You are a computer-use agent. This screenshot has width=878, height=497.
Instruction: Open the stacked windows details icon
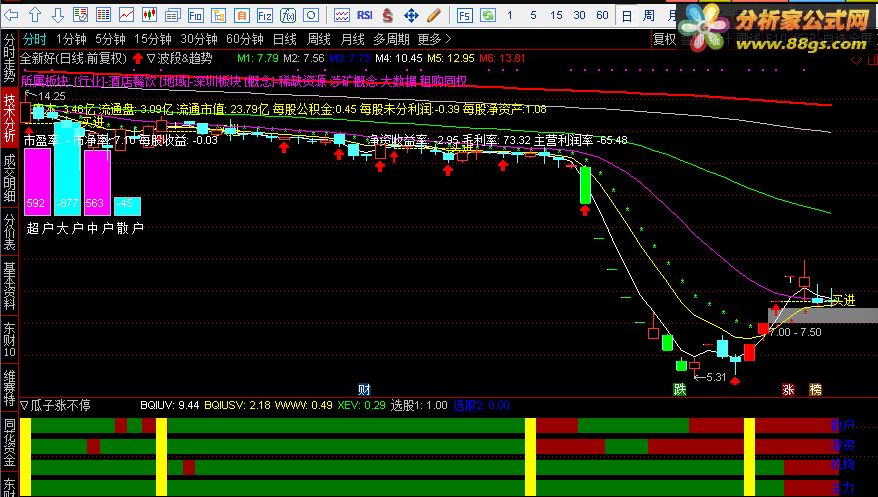pos(172,15)
